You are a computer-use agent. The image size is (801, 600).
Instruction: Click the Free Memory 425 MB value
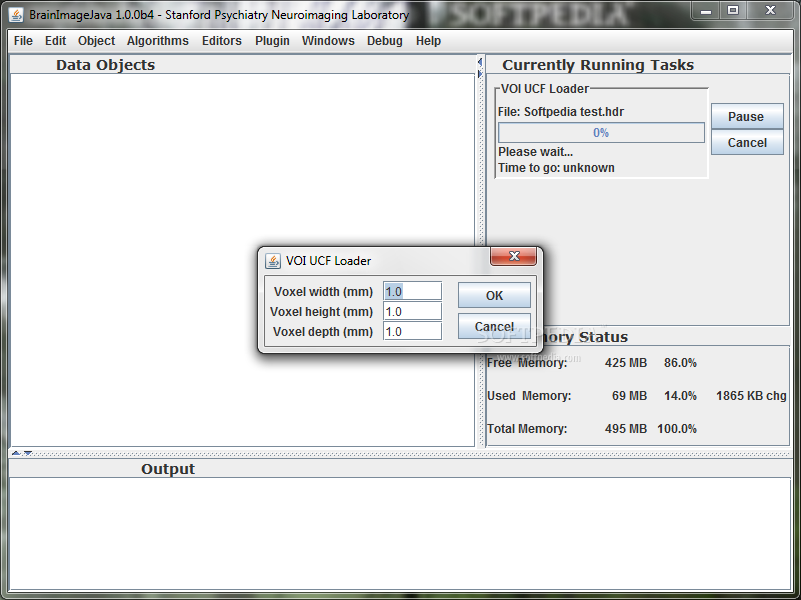(x=626, y=363)
